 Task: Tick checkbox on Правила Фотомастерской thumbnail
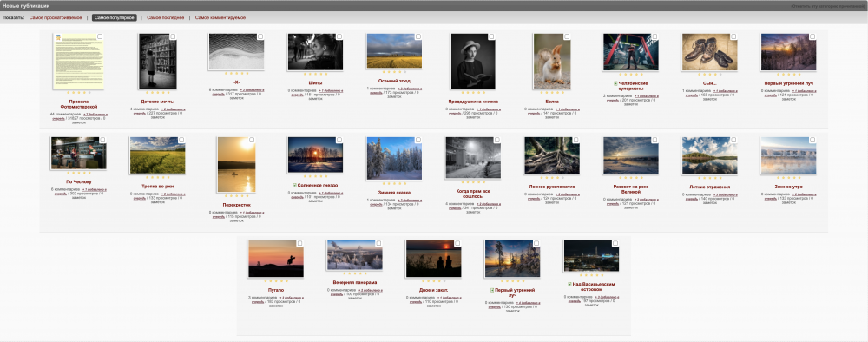pyautogui.click(x=100, y=36)
